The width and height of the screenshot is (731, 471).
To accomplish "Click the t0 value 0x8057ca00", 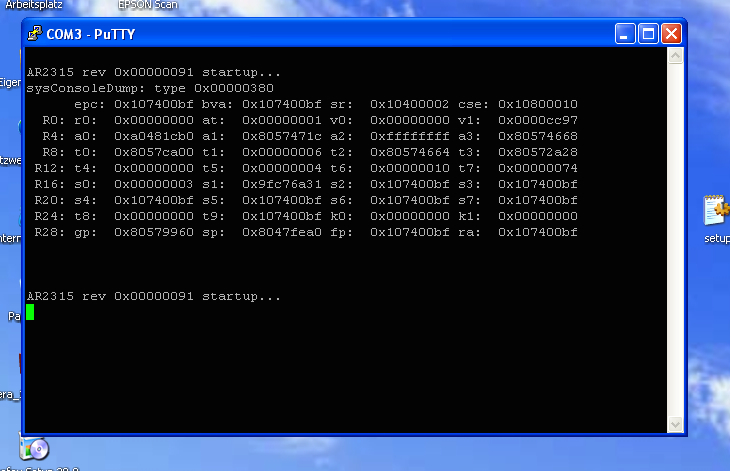I will pos(154,152).
